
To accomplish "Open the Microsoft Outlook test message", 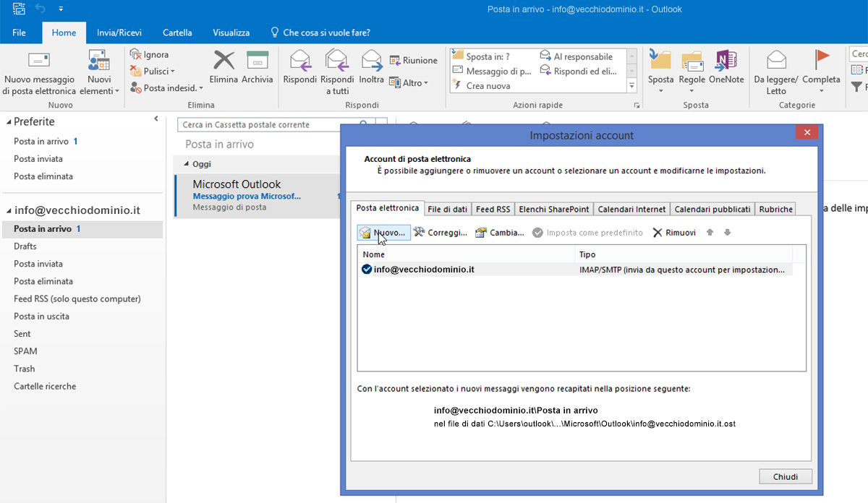I will click(258, 195).
